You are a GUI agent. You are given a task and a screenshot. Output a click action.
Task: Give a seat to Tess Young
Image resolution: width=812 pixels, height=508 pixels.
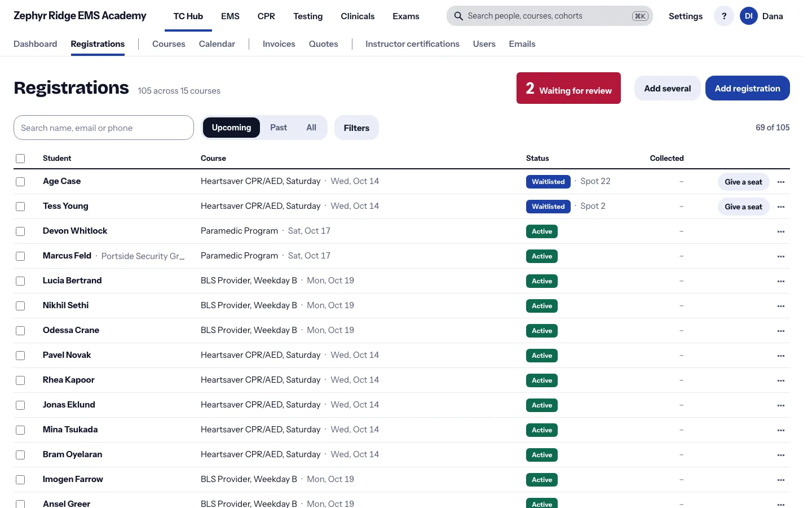pos(743,207)
